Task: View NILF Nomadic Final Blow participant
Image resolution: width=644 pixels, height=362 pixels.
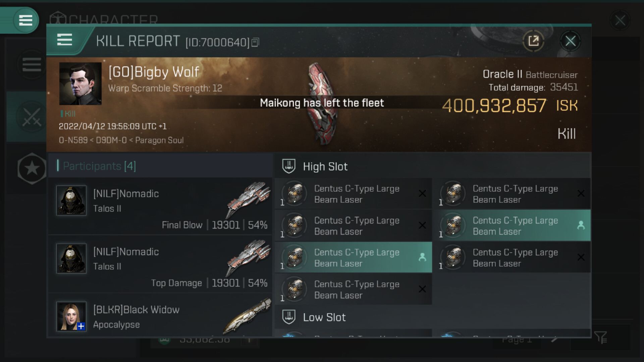Action: coord(160,206)
